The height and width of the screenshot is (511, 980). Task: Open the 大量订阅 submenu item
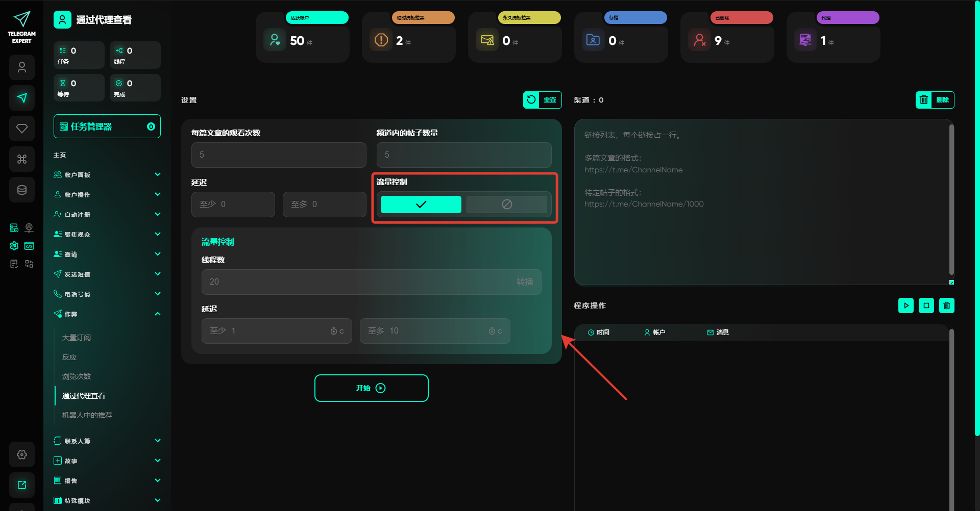coord(77,338)
